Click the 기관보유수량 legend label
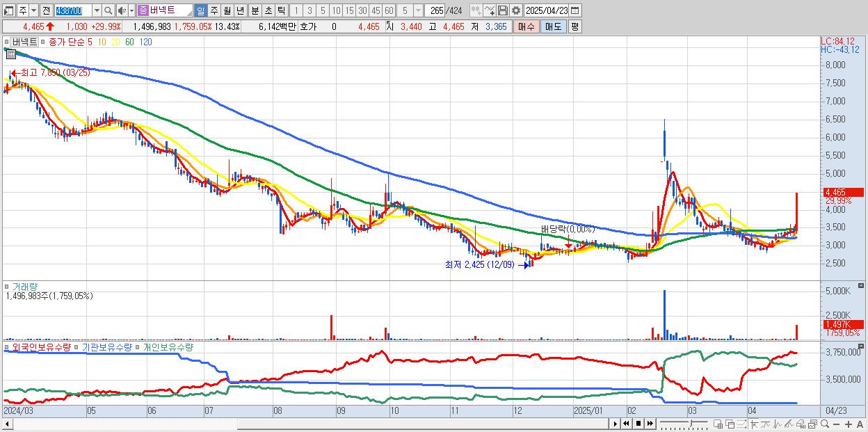The image size is (868, 432). [x=106, y=346]
